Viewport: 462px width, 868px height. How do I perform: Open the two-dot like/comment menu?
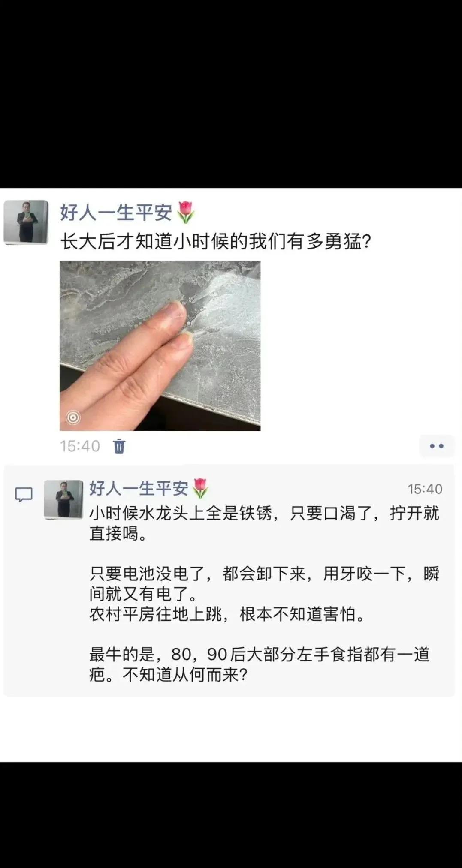point(437,446)
